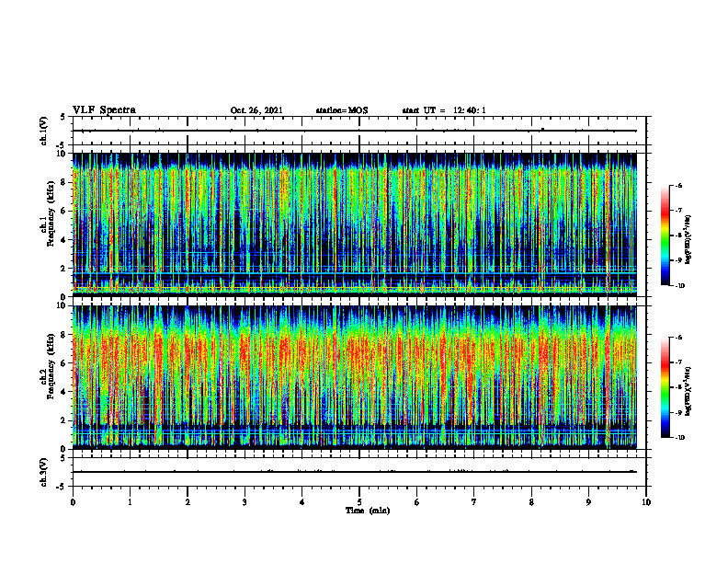Click time axis tick label "7"
728x563 pixels.
click(x=474, y=502)
